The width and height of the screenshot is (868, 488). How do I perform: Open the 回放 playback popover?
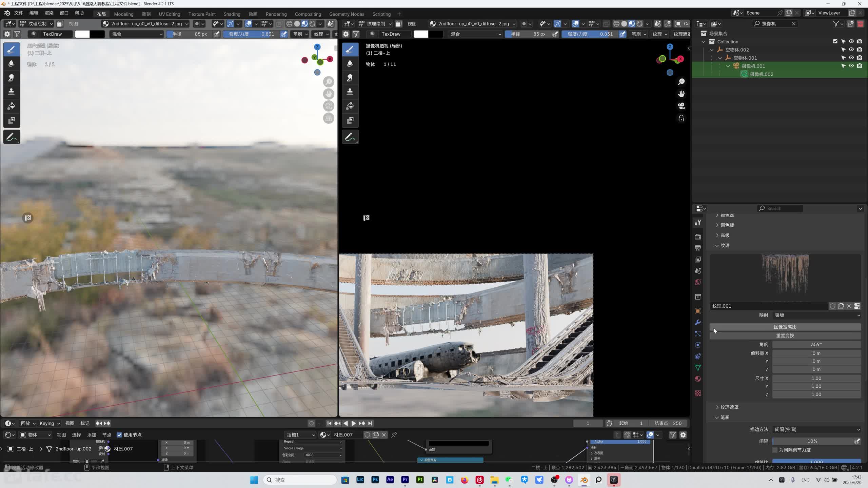click(x=28, y=423)
